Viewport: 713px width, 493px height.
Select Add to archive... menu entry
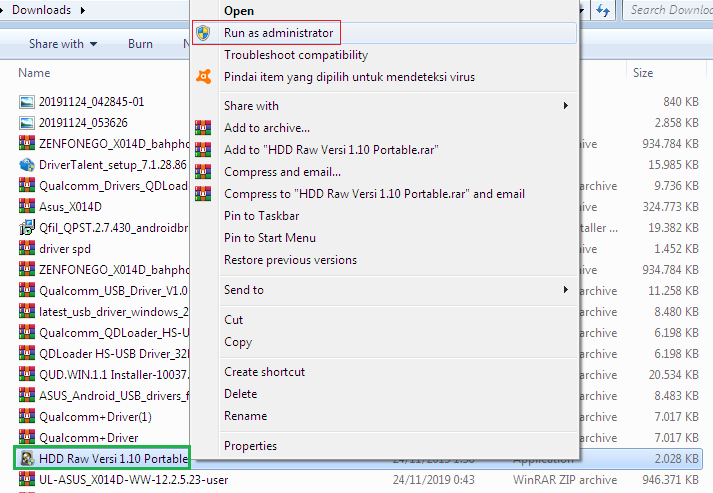click(267, 128)
